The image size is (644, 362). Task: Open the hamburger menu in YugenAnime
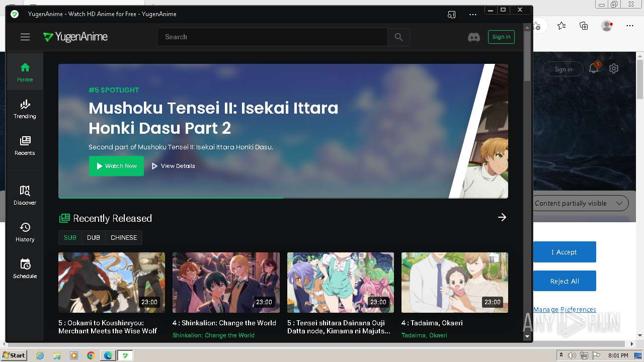pos(25,37)
